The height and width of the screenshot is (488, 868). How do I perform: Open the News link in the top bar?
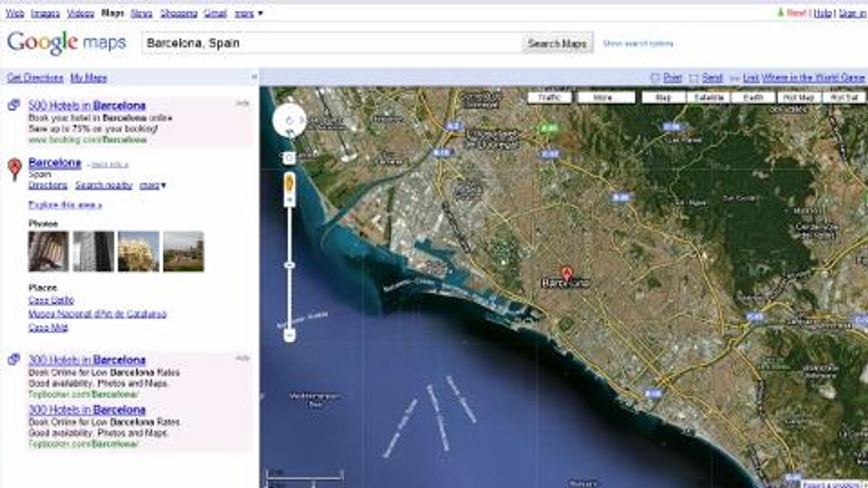[x=142, y=13]
